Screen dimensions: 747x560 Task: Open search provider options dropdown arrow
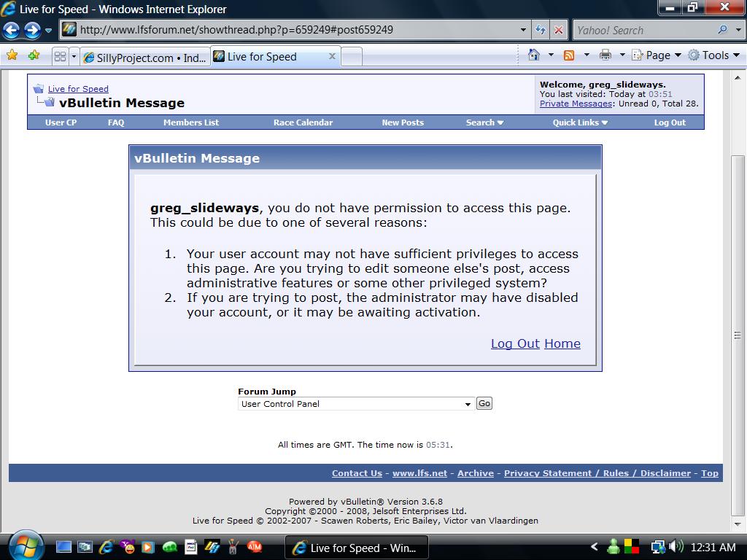738,30
